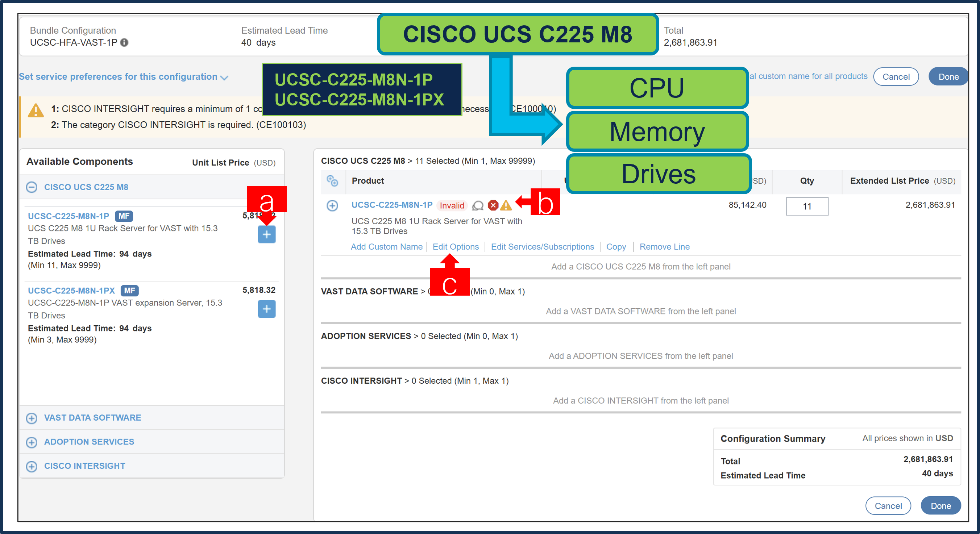This screenshot has height=534, width=980.
Task: Expand the ADOPTION SERVICES section
Action: [x=32, y=442]
